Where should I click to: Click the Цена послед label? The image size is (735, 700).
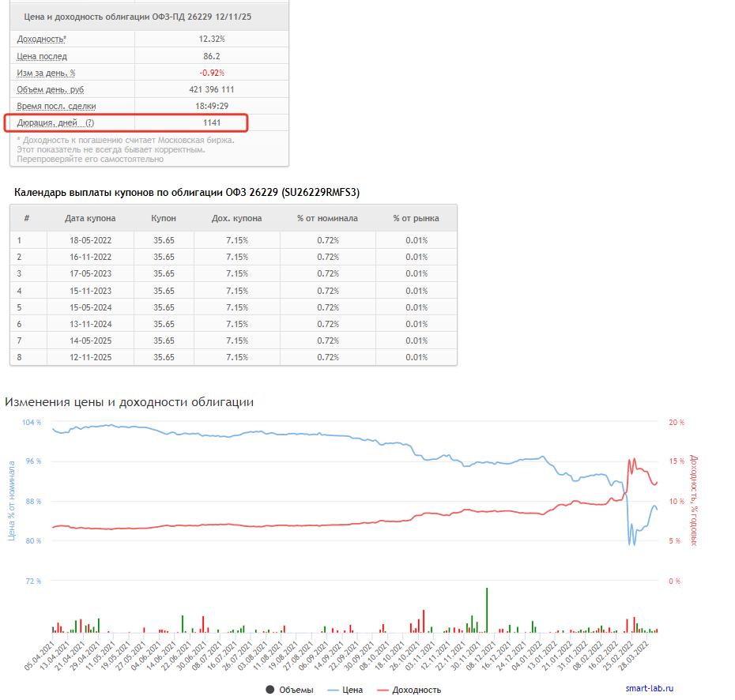[42, 56]
